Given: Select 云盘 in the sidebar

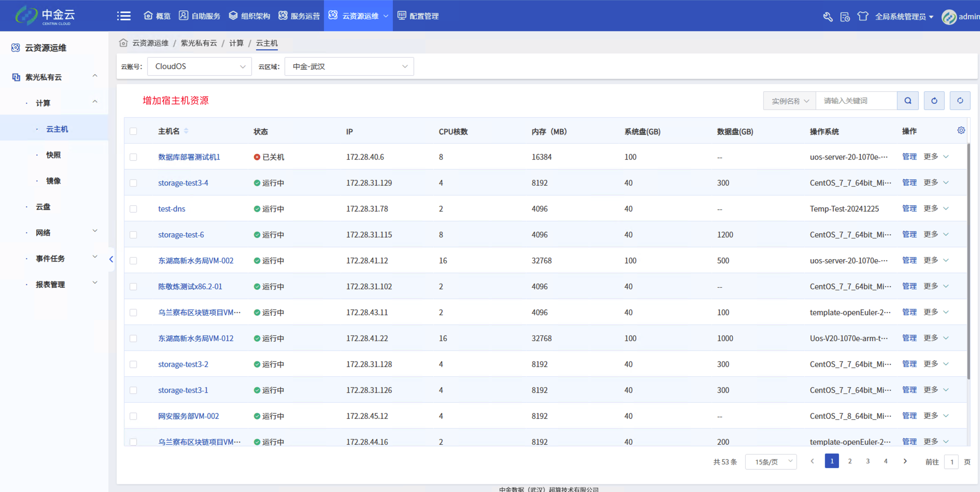Looking at the screenshot, I should 43,207.
